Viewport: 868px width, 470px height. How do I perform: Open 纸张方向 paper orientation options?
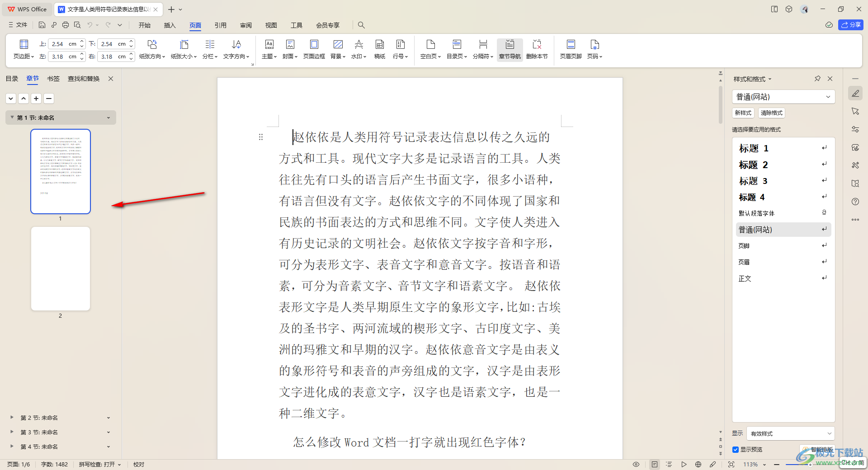(x=152, y=49)
